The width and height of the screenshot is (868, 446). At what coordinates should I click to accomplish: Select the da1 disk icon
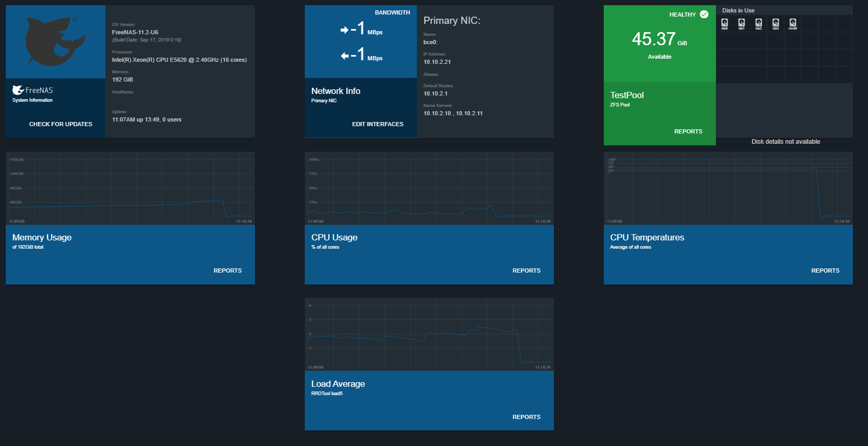coord(741,23)
